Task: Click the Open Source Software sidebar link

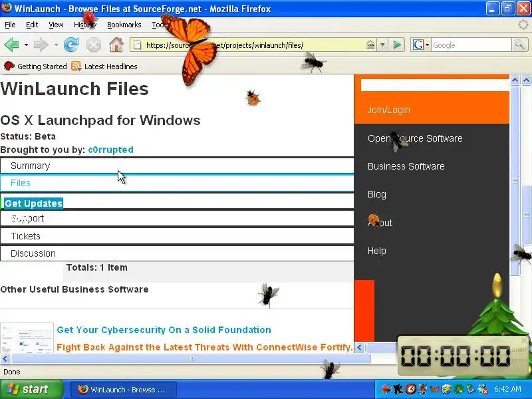Action: point(415,138)
